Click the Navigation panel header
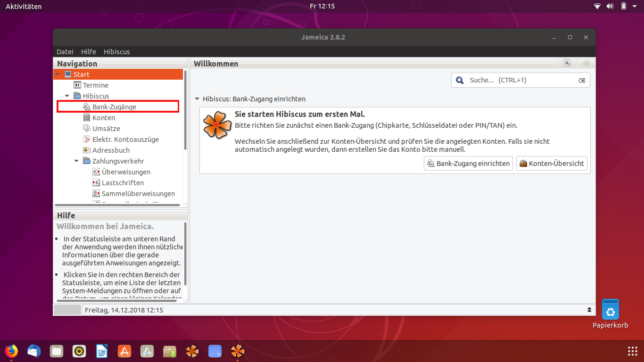 point(120,64)
